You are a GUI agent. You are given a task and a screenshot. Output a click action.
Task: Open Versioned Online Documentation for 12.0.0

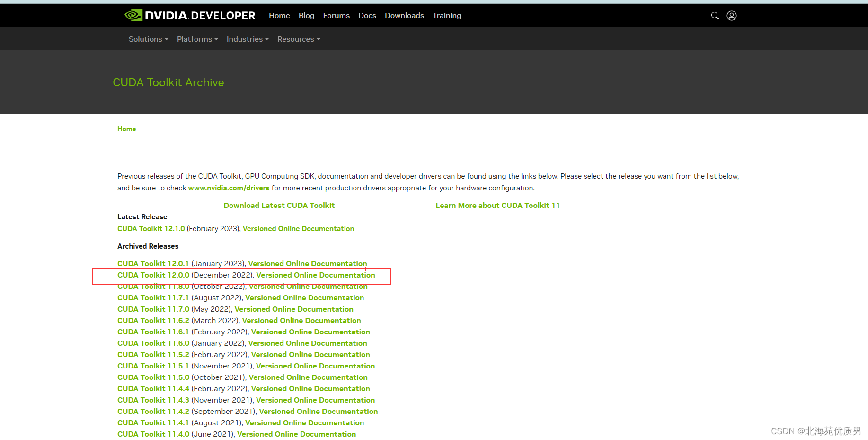316,275
